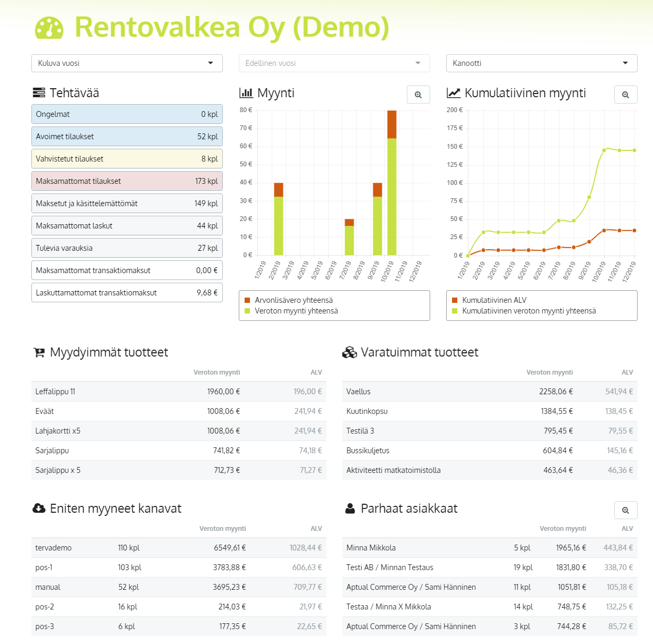Select the Testilä 3 row
Screen dimensions: 653x644
coord(490,431)
